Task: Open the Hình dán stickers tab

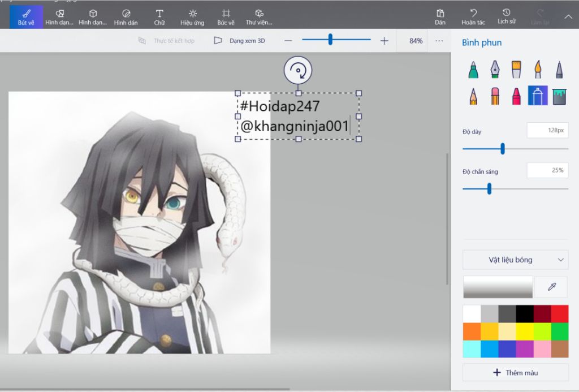Action: pyautogui.click(x=126, y=17)
